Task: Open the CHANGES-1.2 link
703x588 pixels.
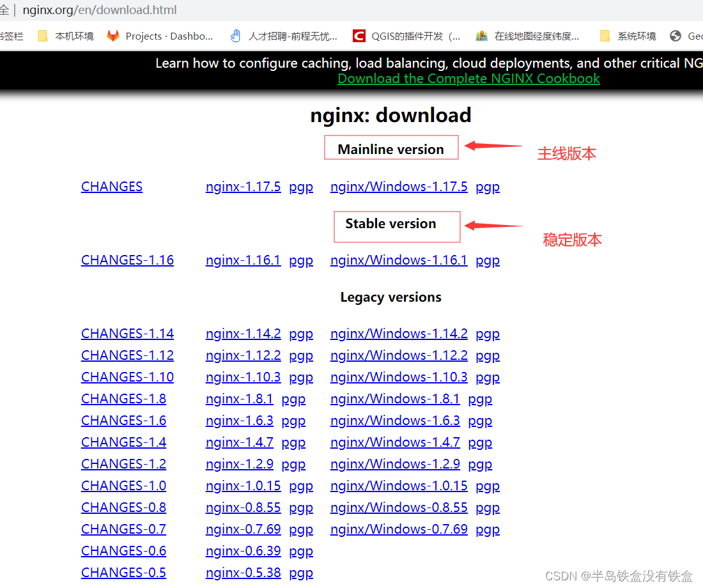Action: coord(123,464)
